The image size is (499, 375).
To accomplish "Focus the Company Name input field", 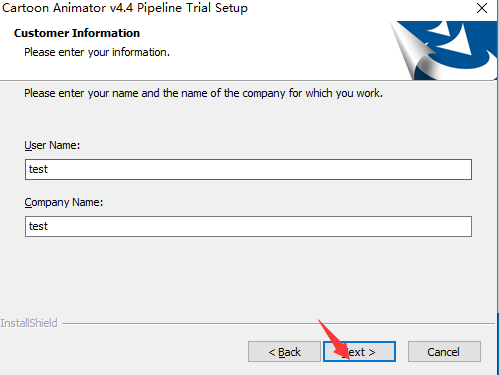I will (x=248, y=226).
